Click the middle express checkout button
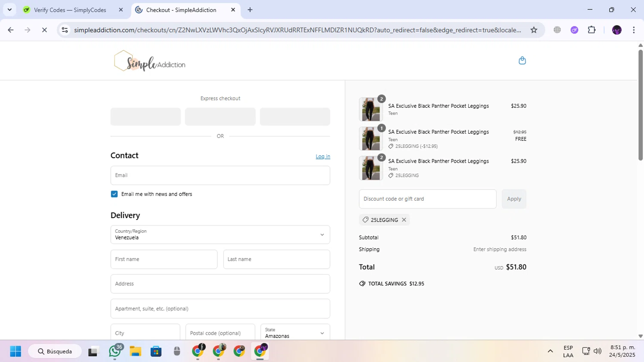Screen dimensions: 644x362 click(220, 117)
